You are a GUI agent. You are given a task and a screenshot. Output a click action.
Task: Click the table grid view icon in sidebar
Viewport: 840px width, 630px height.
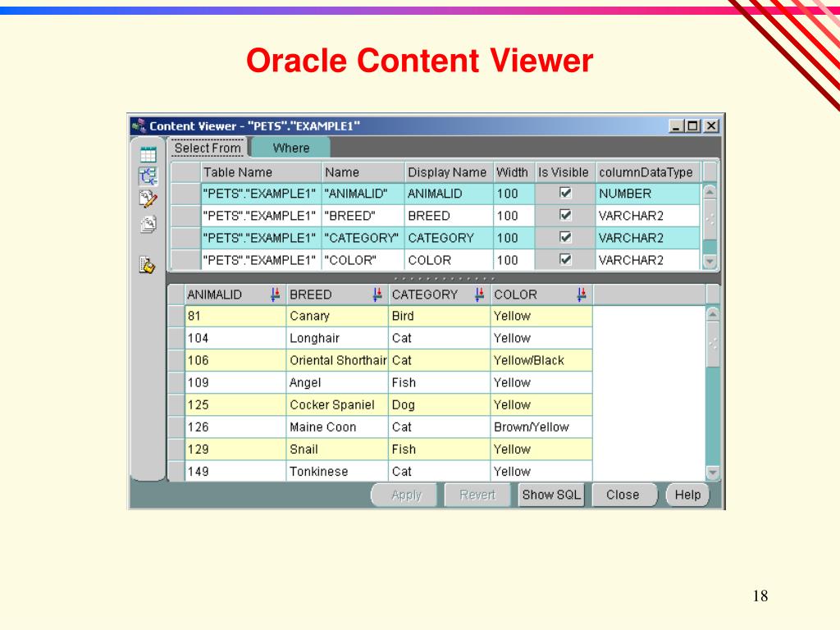pos(148,154)
